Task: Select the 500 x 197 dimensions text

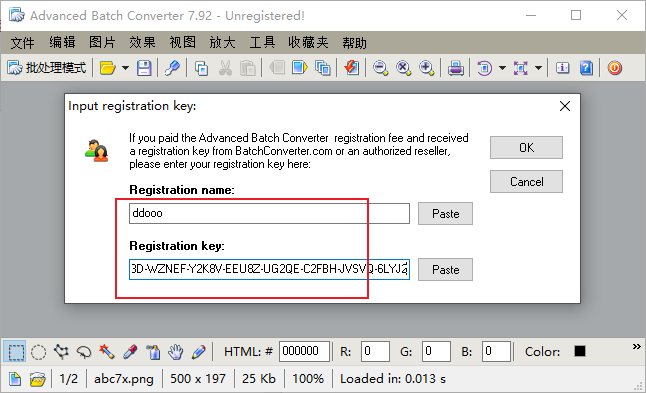Action: tap(198, 379)
